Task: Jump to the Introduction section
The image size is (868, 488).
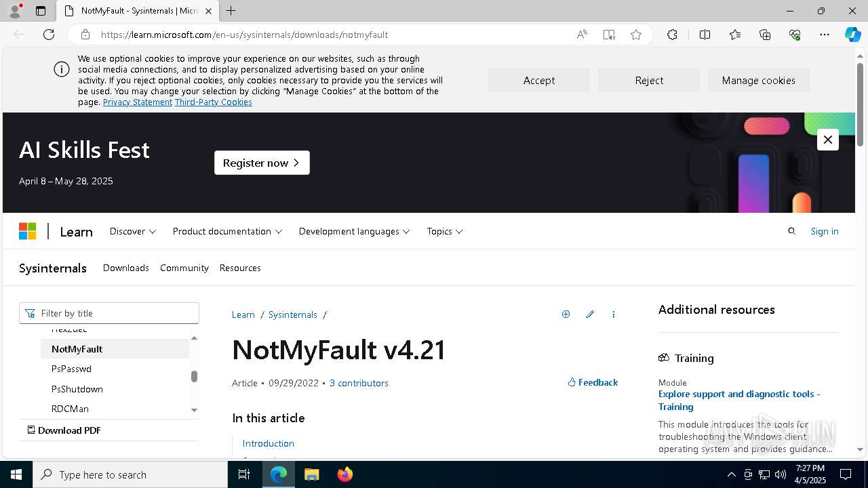Action: (x=269, y=443)
